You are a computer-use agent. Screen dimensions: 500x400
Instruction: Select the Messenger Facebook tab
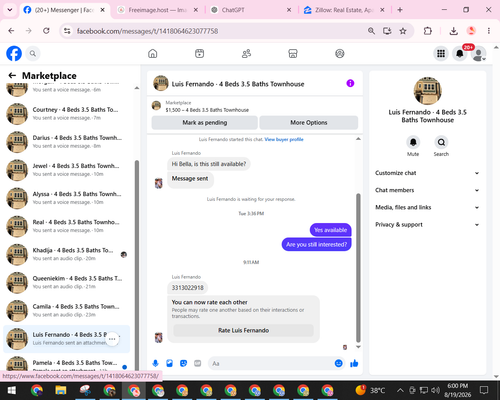click(x=64, y=10)
